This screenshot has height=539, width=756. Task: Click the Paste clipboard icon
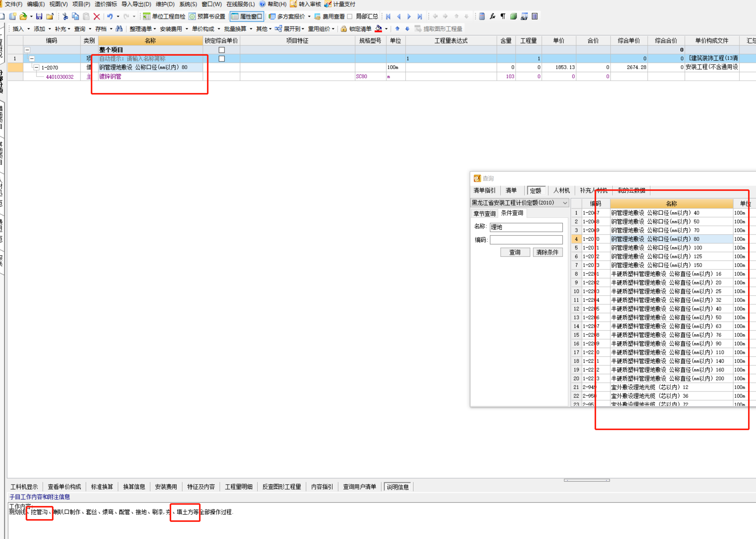(x=86, y=16)
